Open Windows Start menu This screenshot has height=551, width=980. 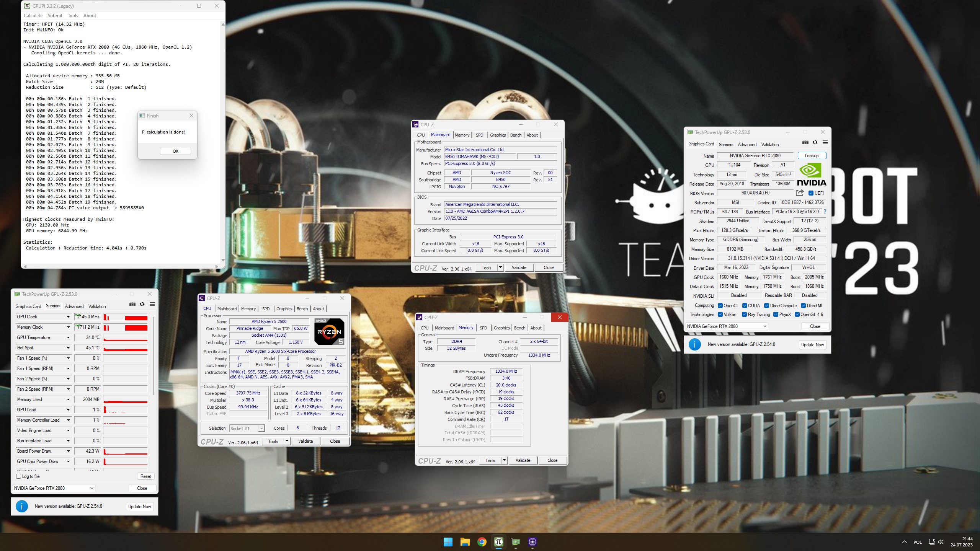448,542
